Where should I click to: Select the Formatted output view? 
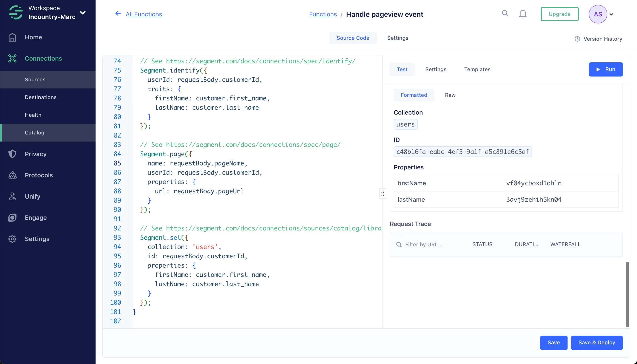[x=414, y=95]
